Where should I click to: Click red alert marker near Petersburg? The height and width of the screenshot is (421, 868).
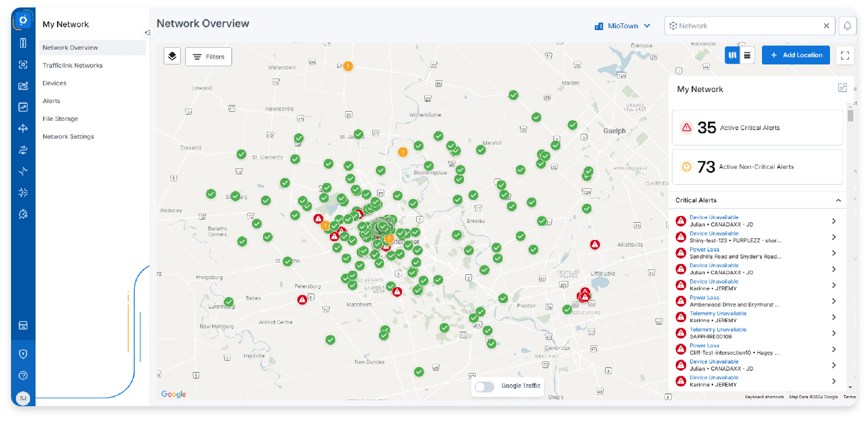click(302, 299)
